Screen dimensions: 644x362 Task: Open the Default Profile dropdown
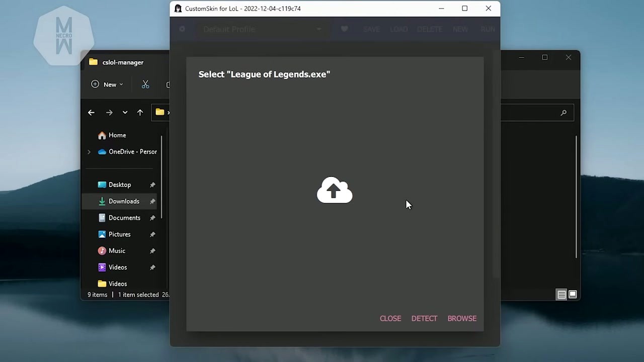click(x=262, y=29)
